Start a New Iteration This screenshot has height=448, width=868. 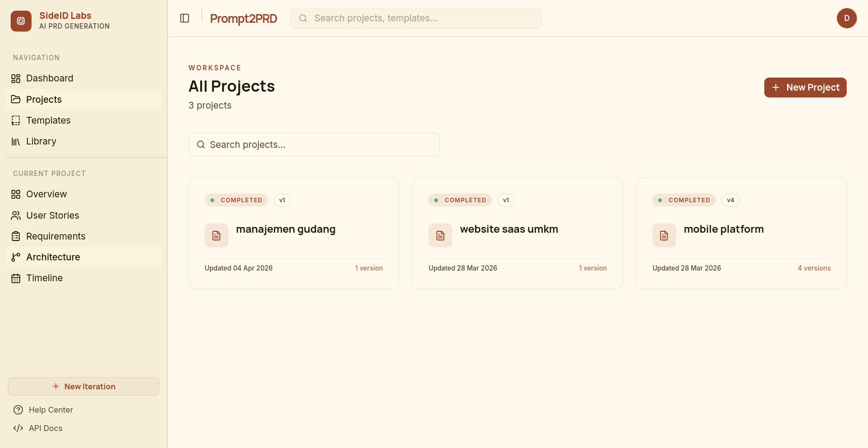(x=83, y=386)
